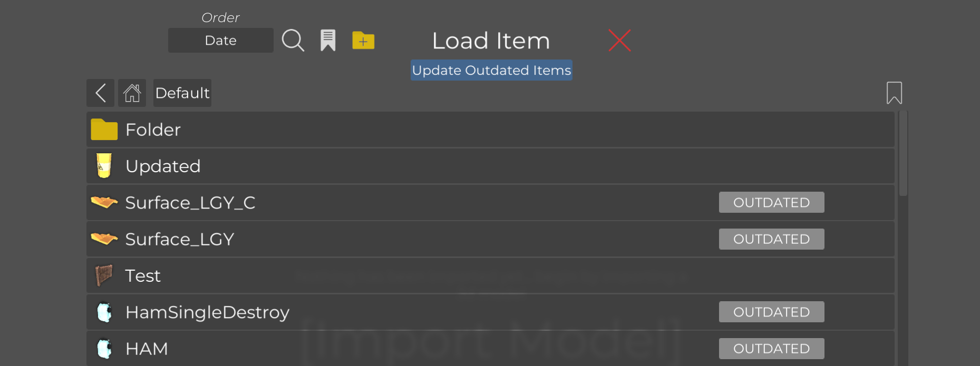The width and height of the screenshot is (980, 366).
Task: Open the Order Date dropdown
Action: [220, 41]
